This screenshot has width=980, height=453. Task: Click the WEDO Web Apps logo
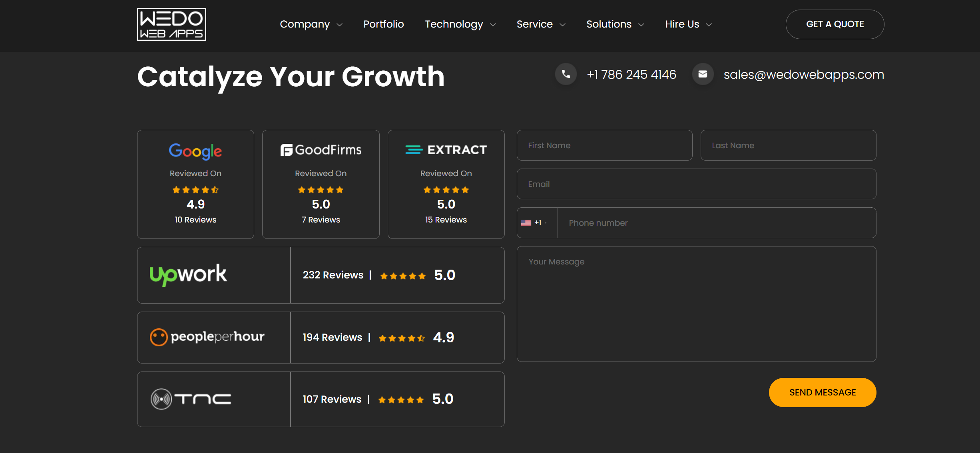pos(171,24)
